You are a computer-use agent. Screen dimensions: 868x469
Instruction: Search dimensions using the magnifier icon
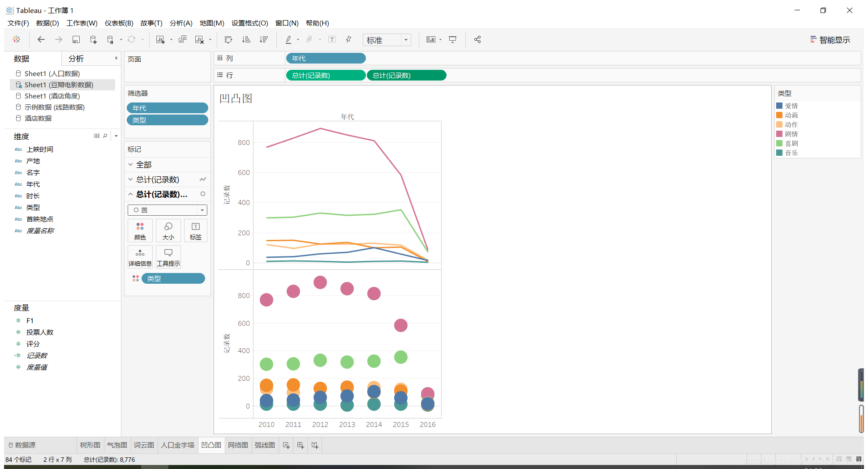click(105, 136)
